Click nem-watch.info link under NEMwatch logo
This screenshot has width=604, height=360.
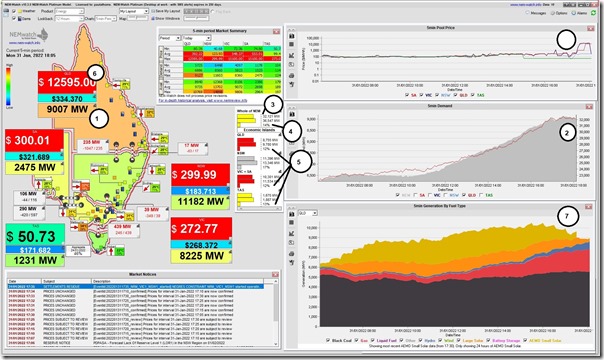(24, 43)
